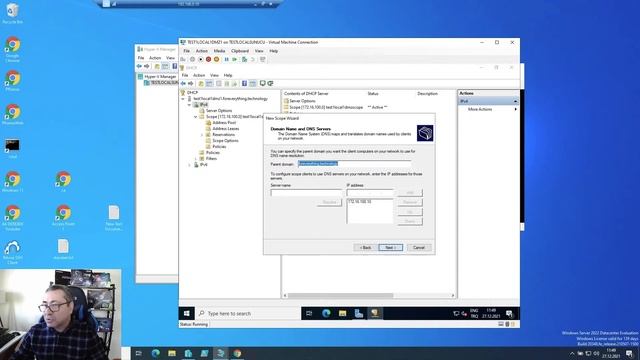Click the scroll right arrow in contents pane
This screenshot has height=360, width=640.
point(453,296)
